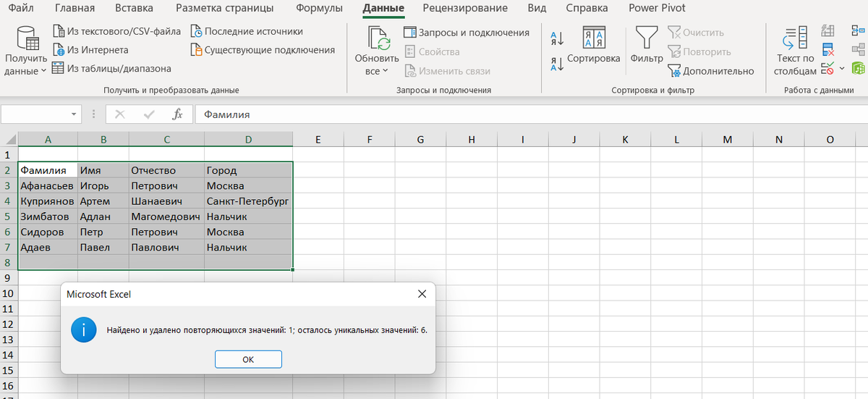868x399 pixels.
Task: Open the Рецензирование tab
Action: pyautogui.click(x=465, y=9)
